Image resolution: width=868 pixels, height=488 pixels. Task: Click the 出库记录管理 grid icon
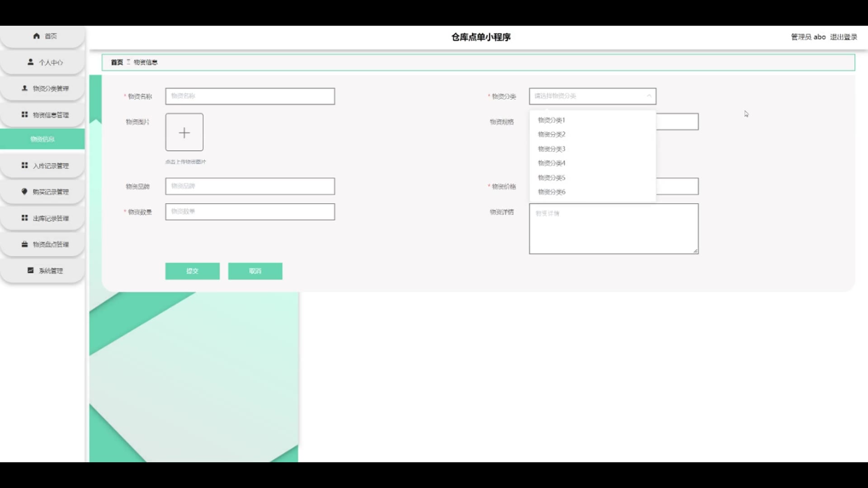(x=25, y=218)
